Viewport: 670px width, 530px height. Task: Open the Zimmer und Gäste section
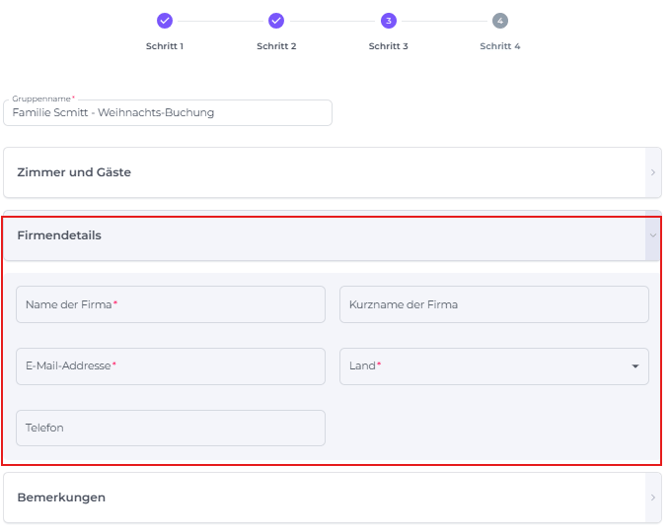point(320,172)
